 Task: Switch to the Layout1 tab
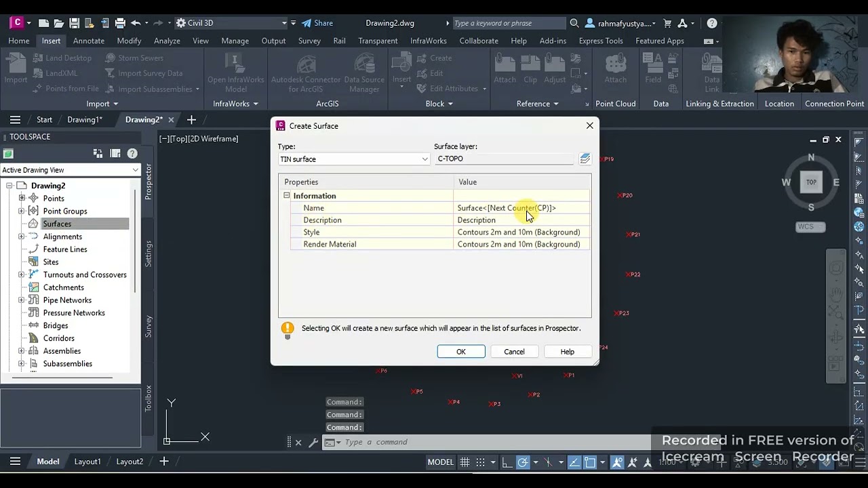pyautogui.click(x=87, y=462)
